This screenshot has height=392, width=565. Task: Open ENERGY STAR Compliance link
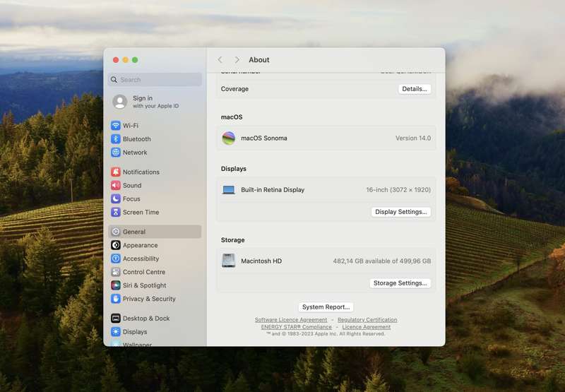[x=296, y=327]
